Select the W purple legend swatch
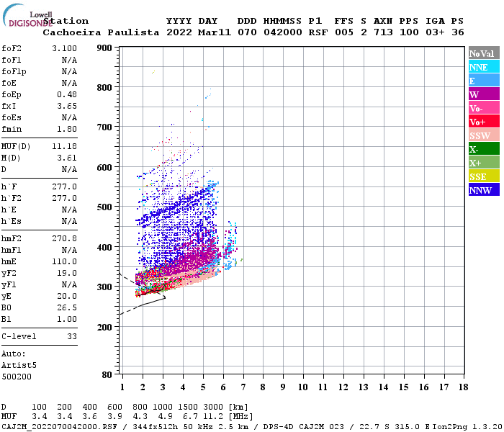The height and width of the screenshot is (432, 504). 484,94
